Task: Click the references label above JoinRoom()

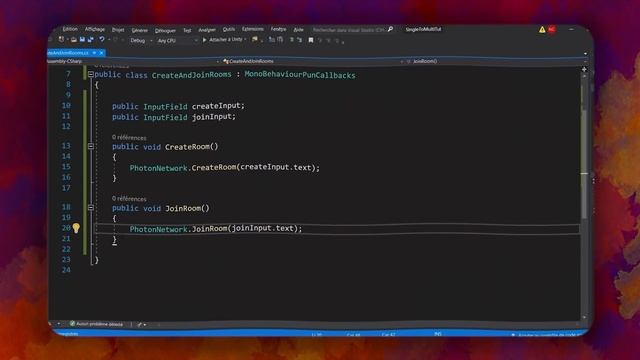Action: 129,199
